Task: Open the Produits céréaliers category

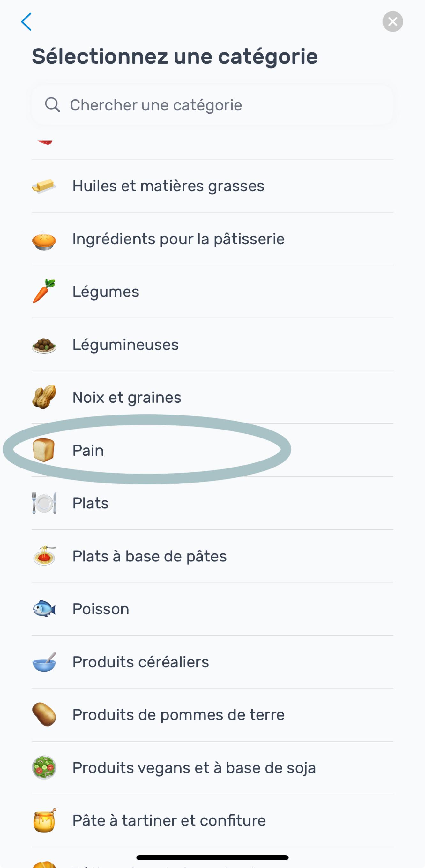Action: point(140,662)
